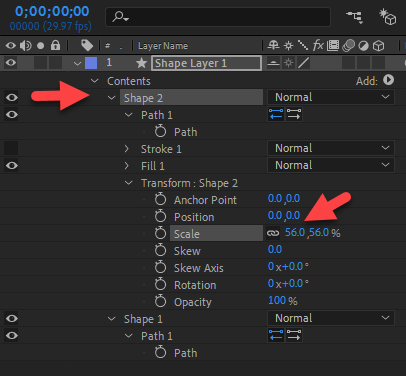
Task: Toggle the Shy switch for Shape Layer 1
Action: coord(273,63)
